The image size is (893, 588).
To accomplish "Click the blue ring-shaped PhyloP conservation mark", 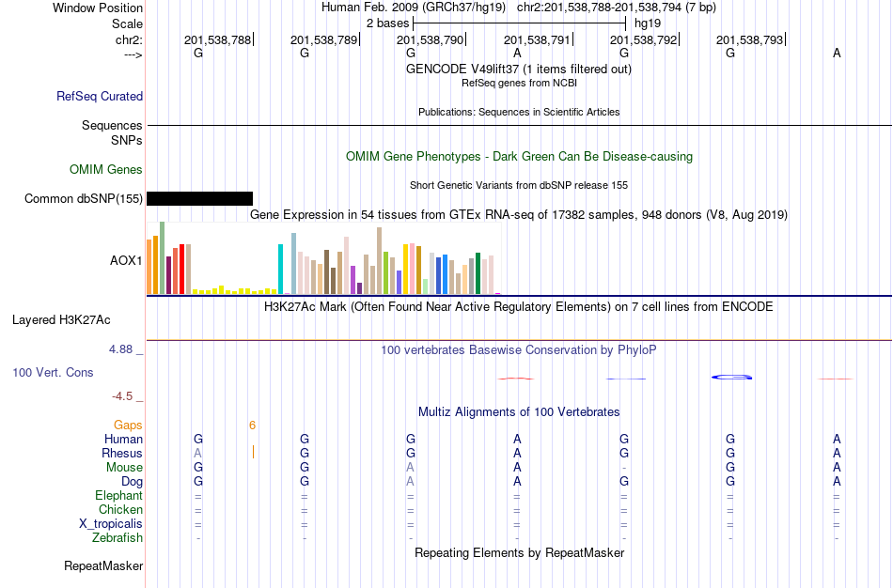I will click(732, 377).
